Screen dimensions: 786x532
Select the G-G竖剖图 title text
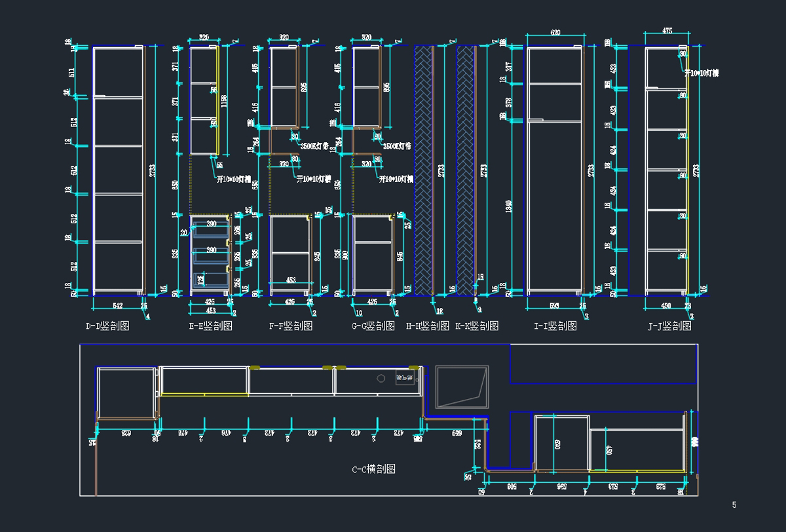click(x=373, y=326)
